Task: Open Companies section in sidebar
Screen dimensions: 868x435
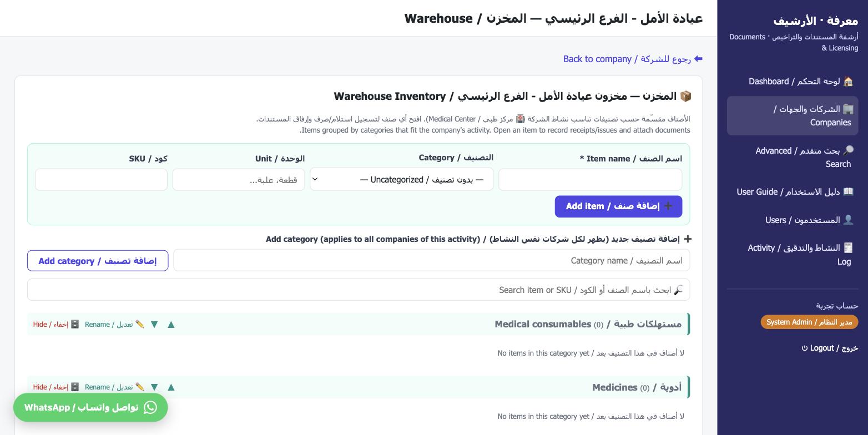Action: 793,116
